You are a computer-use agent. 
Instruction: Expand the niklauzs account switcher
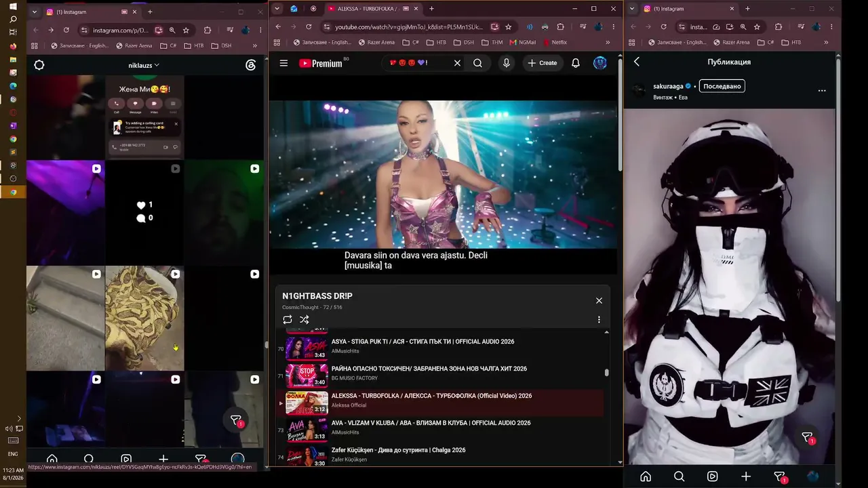click(144, 65)
